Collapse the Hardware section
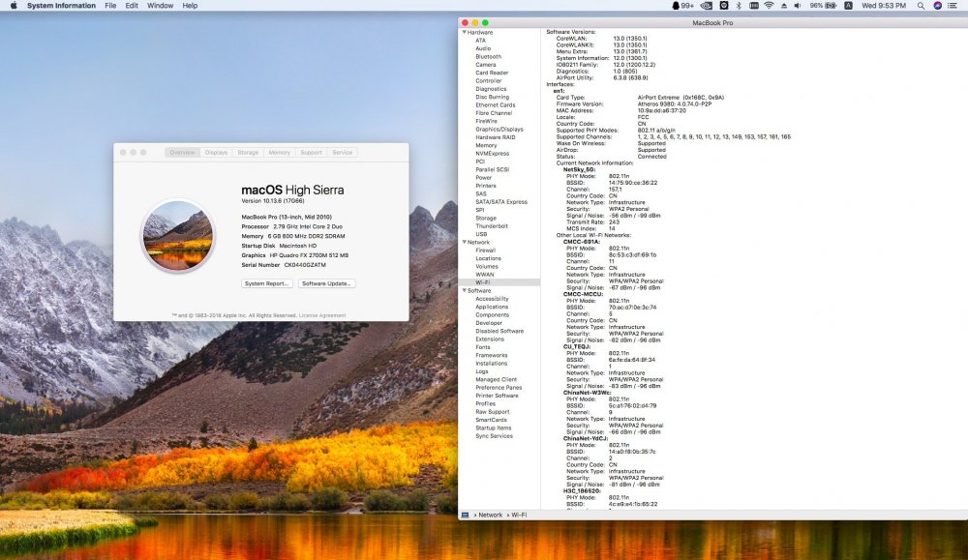This screenshot has width=968, height=560. tap(465, 32)
